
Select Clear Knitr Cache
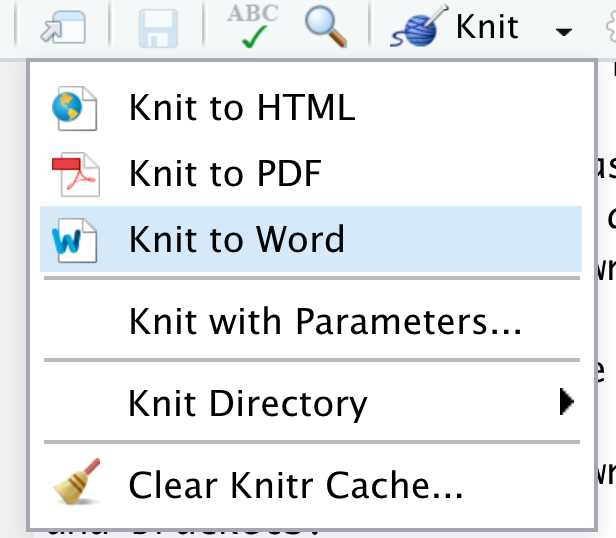pyautogui.click(x=311, y=485)
